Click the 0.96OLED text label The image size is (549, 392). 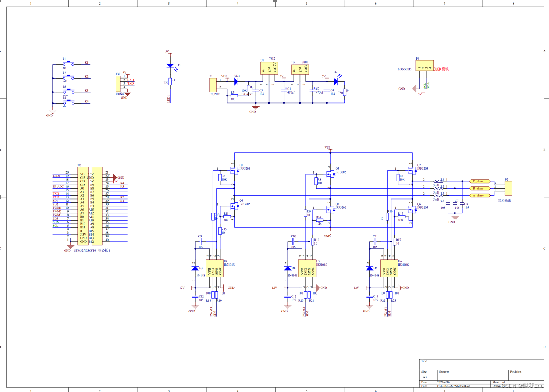tap(404, 69)
